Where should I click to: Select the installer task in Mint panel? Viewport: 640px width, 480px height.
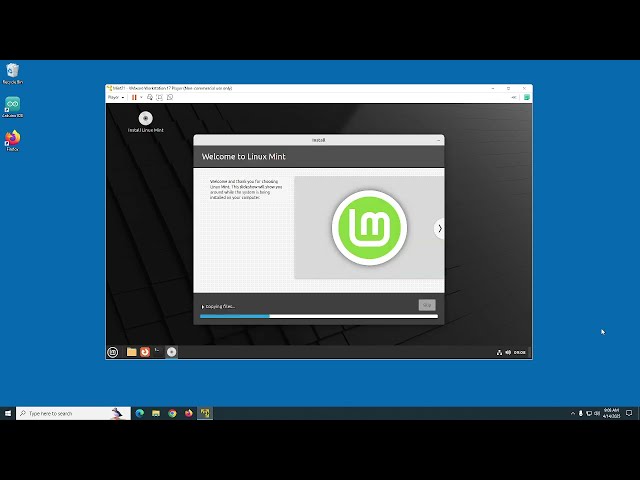(171, 352)
